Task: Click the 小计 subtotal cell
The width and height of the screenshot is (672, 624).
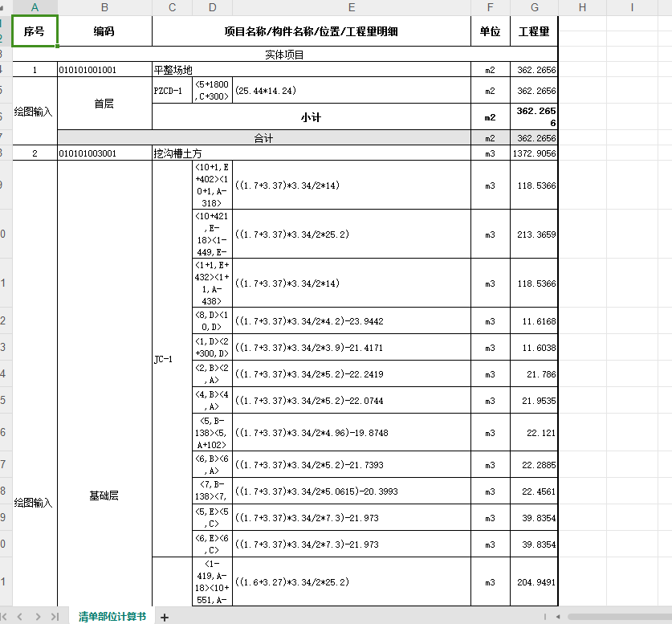Action: [312, 116]
